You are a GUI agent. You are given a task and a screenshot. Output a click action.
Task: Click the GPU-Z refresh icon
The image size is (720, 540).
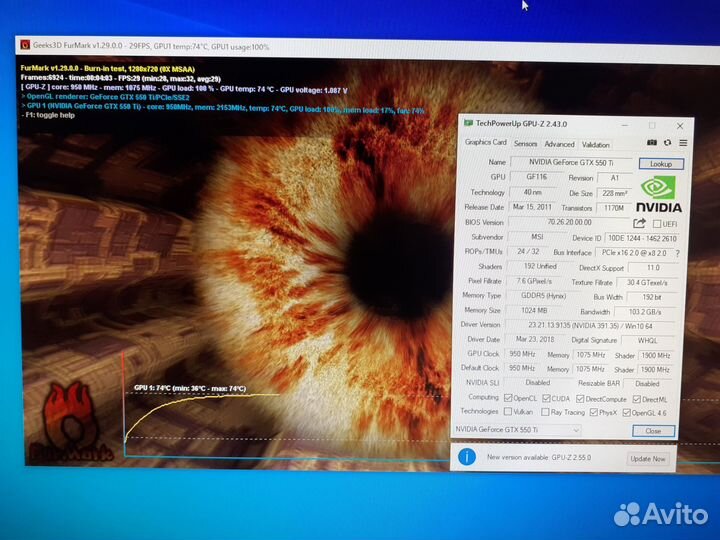pyautogui.click(x=667, y=143)
